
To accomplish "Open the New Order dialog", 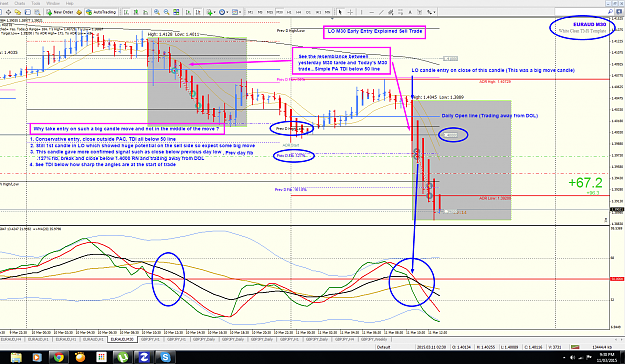I will tap(60, 12).
